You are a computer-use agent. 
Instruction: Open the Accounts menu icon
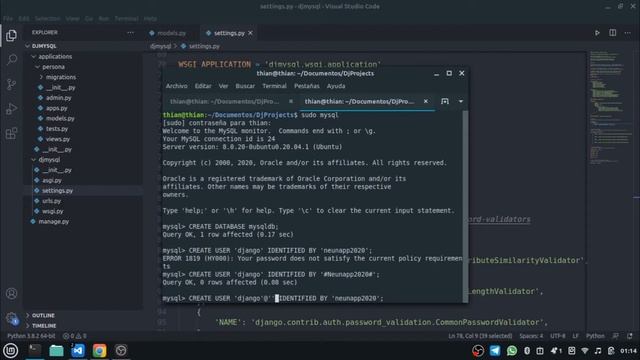11,293
